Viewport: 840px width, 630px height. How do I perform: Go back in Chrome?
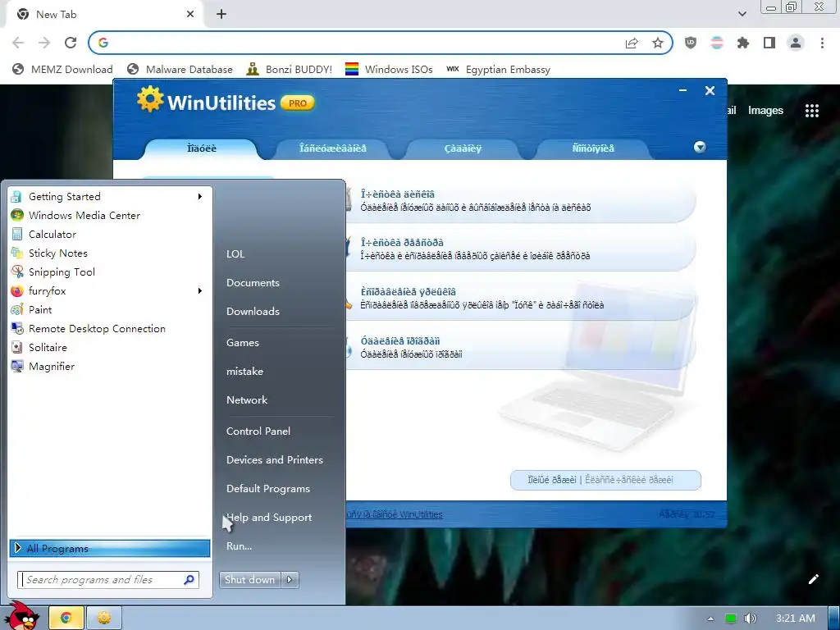[18, 43]
